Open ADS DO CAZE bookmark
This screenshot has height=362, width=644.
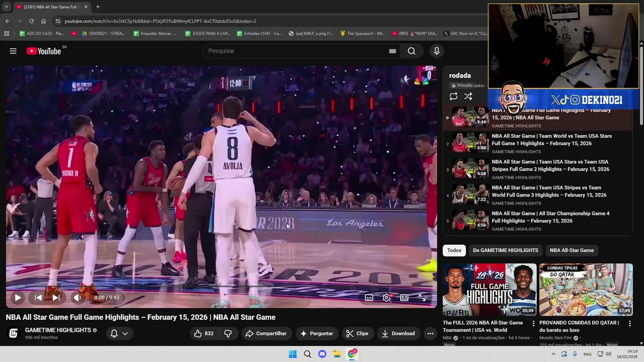[42, 34]
